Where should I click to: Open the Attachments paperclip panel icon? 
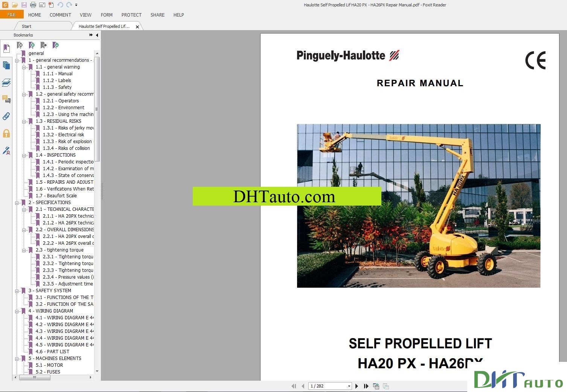coord(6,116)
